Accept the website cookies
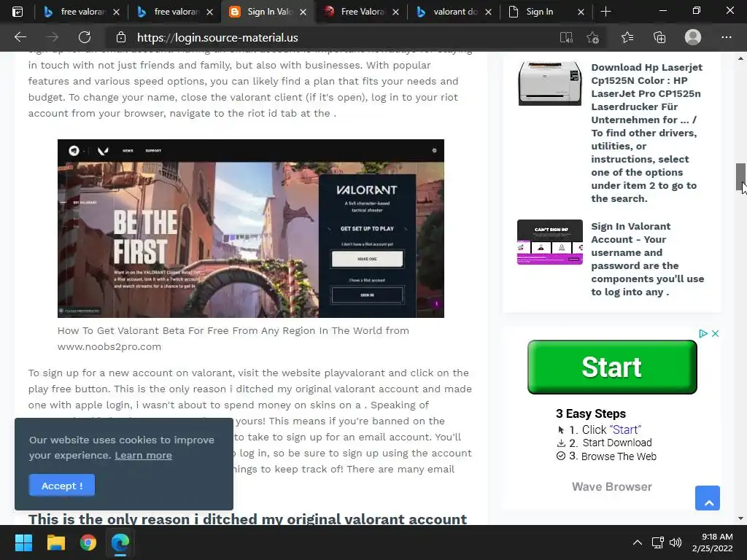747x560 pixels. coord(62,485)
